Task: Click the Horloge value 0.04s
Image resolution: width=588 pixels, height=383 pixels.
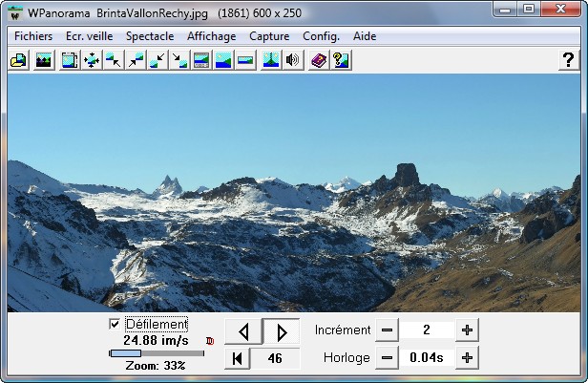Action: pos(427,358)
